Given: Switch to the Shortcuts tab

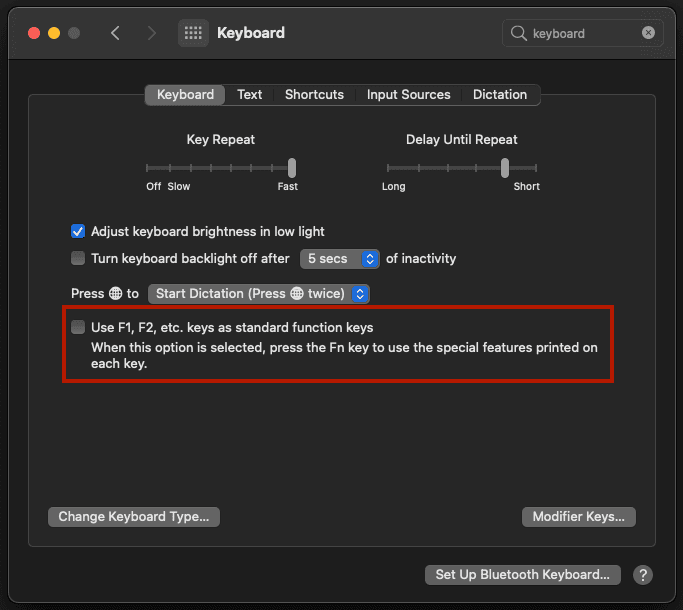Looking at the screenshot, I should click(x=314, y=95).
